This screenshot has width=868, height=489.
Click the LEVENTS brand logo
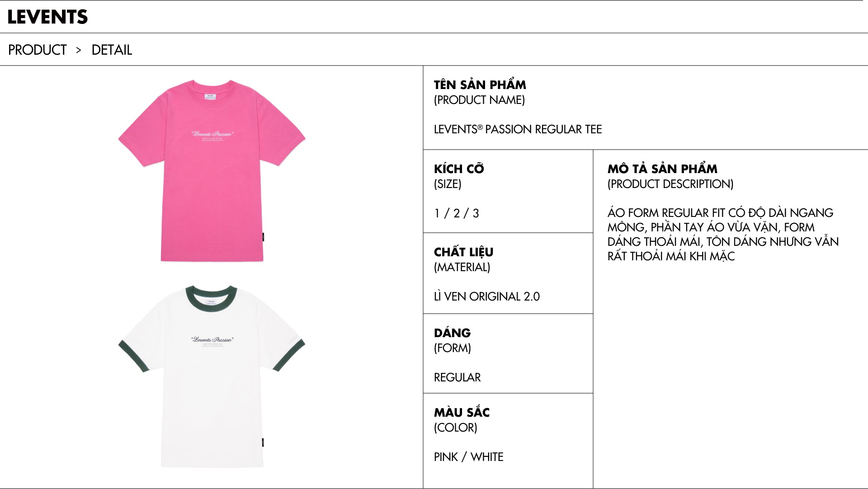pos(47,17)
